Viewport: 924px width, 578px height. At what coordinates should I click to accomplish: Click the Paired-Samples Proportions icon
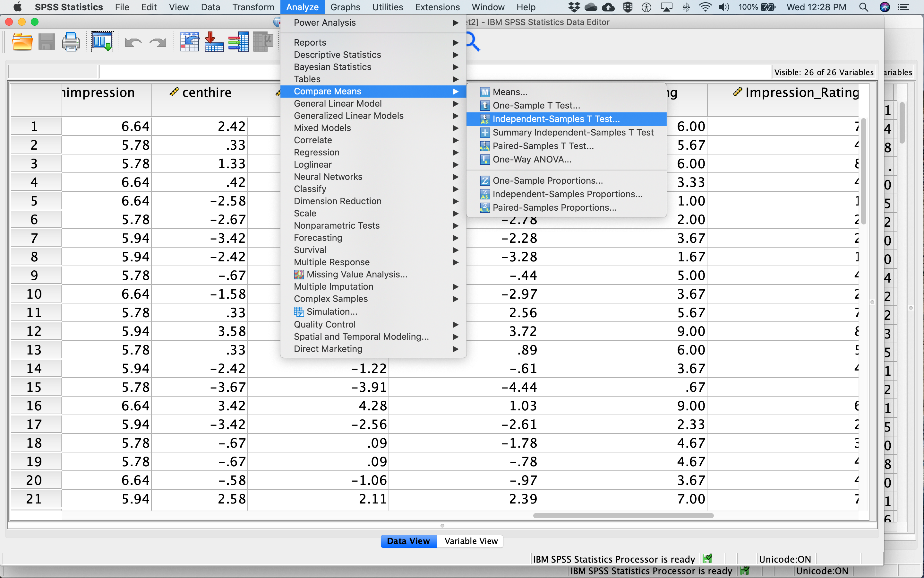point(485,207)
